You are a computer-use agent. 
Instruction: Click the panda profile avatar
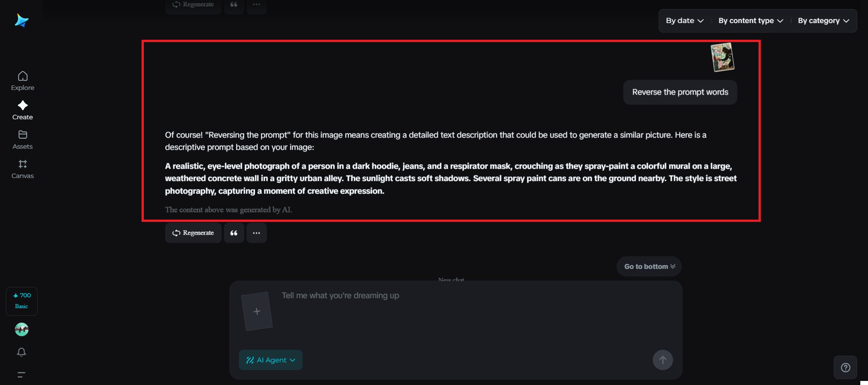tap(21, 329)
